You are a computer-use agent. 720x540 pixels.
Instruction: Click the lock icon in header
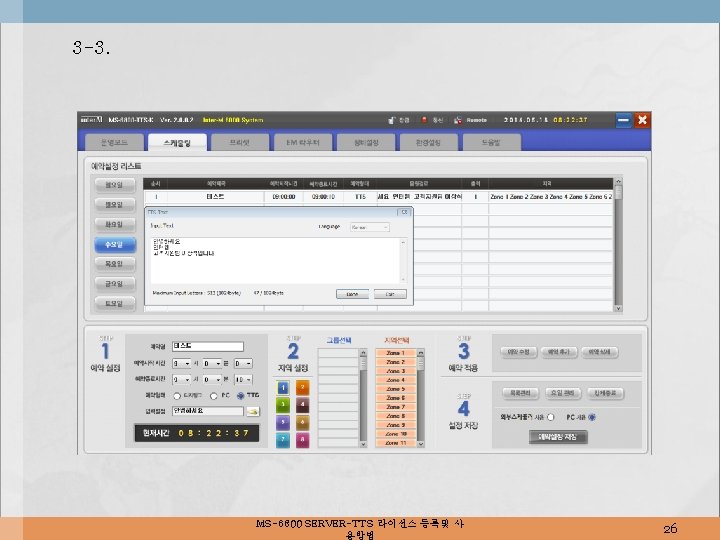(391, 120)
